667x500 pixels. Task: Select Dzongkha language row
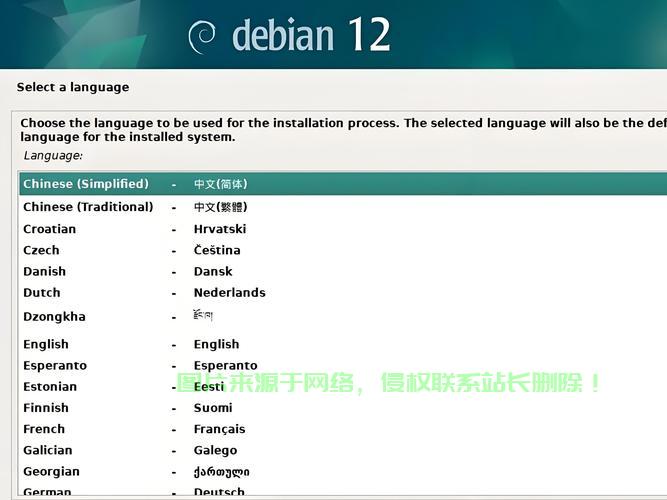[x=343, y=317]
